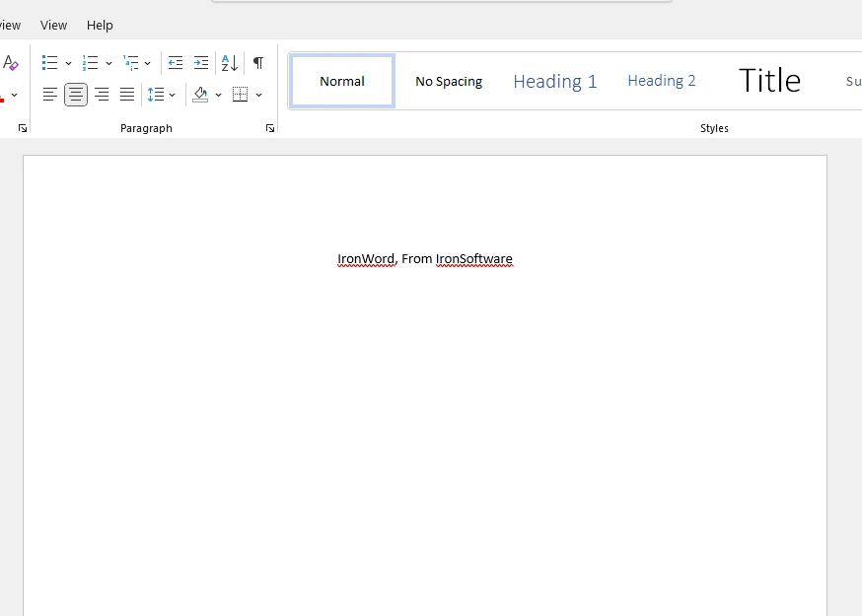Click the Clear All Formatting icon

(x=11, y=63)
